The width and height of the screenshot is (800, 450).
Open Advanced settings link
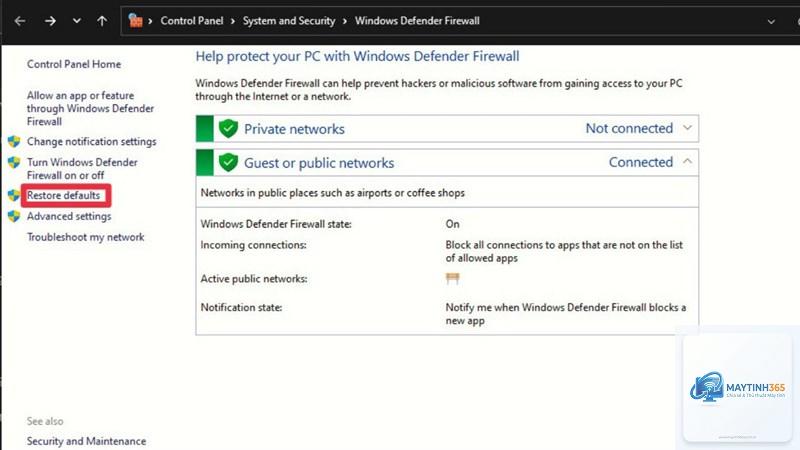pos(69,216)
